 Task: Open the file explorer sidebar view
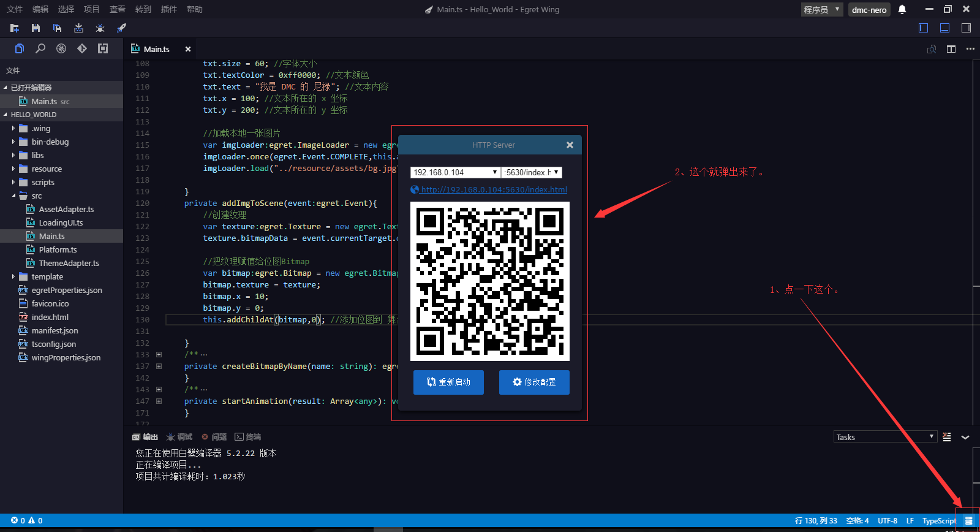pyautogui.click(x=20, y=48)
